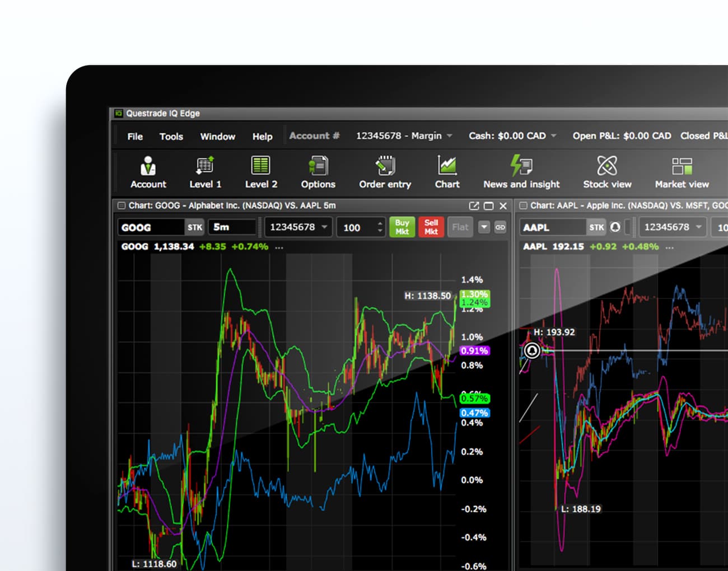
Task: Open the Level 2 market depth icon
Action: click(260, 171)
